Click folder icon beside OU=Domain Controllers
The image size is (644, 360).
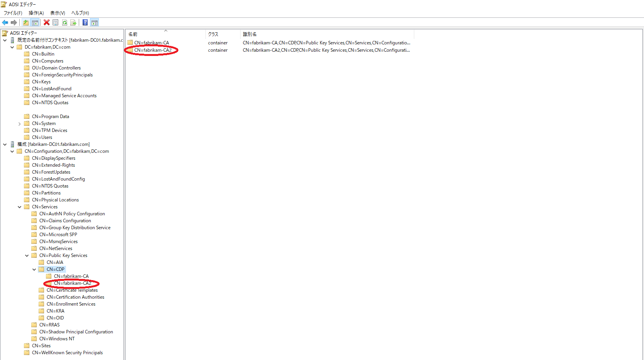[x=27, y=68]
